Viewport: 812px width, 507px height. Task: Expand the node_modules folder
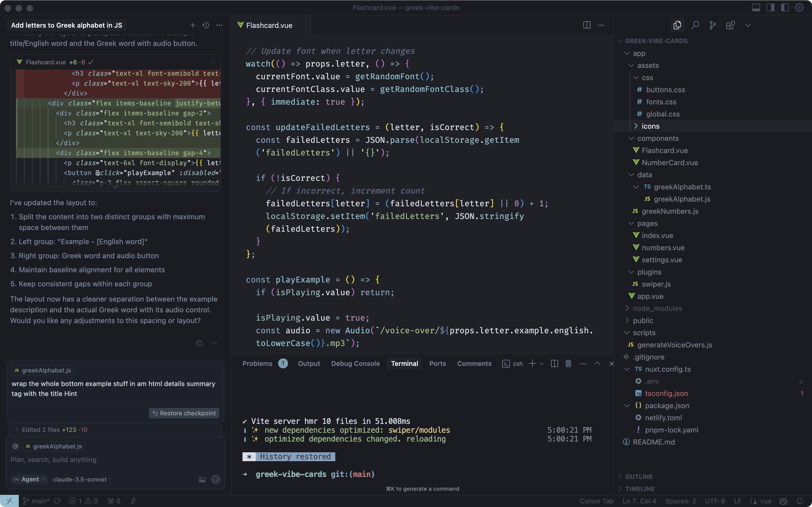[657, 308]
